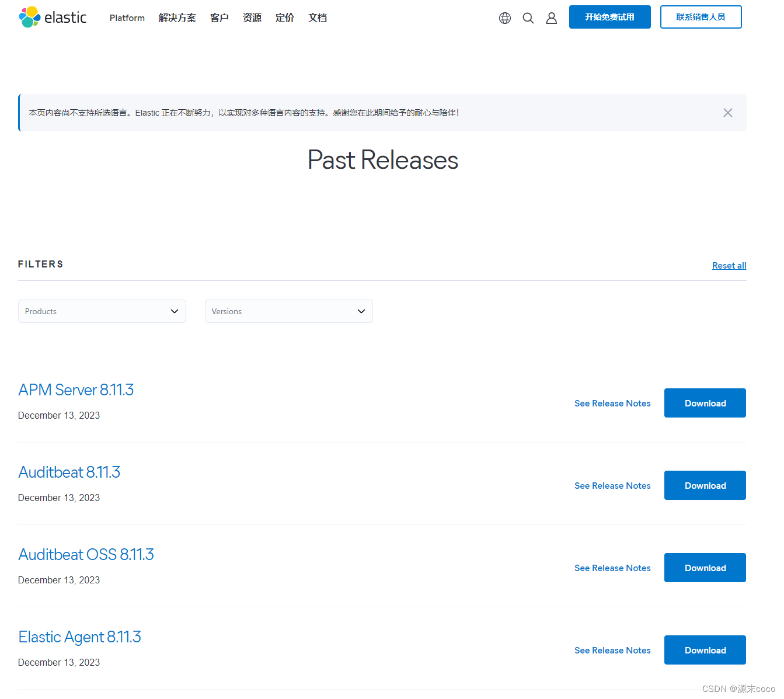Open site search magnifier icon
784x699 pixels.
528,18
